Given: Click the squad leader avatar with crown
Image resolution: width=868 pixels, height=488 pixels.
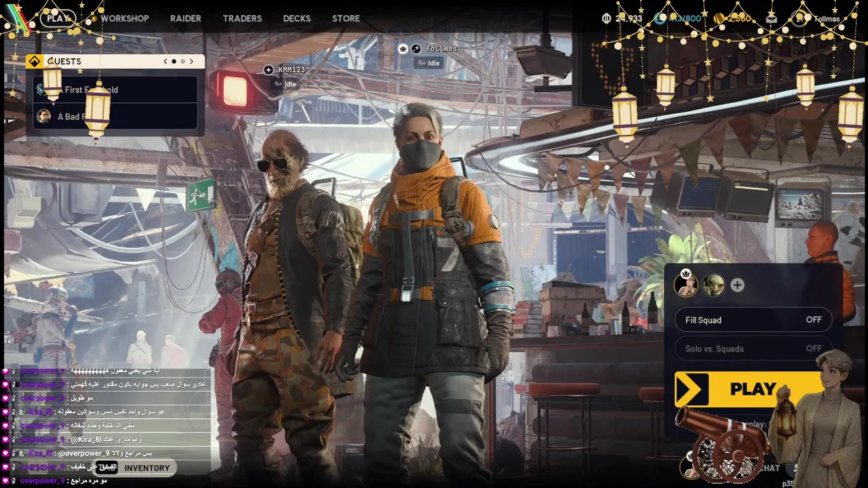Looking at the screenshot, I should click(x=686, y=284).
